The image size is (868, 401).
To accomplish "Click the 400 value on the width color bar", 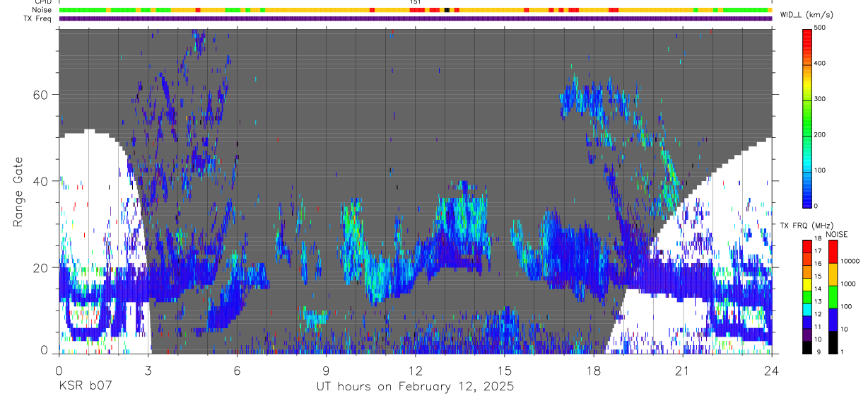I will [820, 64].
